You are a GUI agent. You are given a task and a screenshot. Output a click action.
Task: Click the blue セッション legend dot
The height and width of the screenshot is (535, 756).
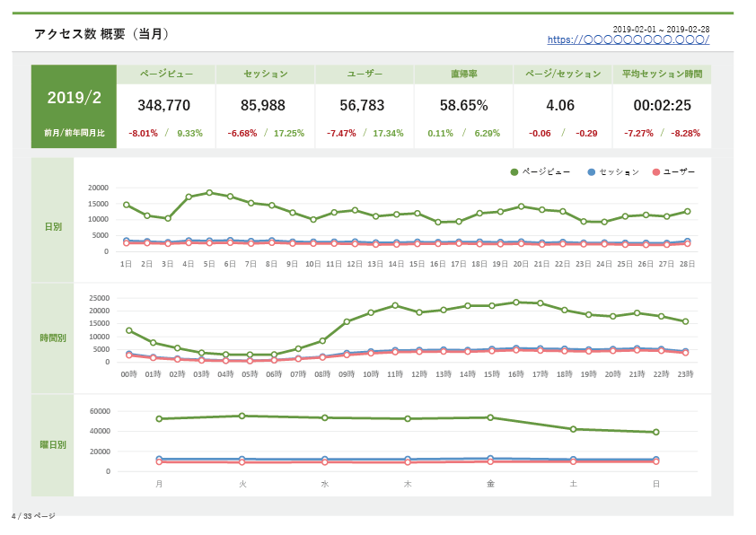[x=591, y=172]
